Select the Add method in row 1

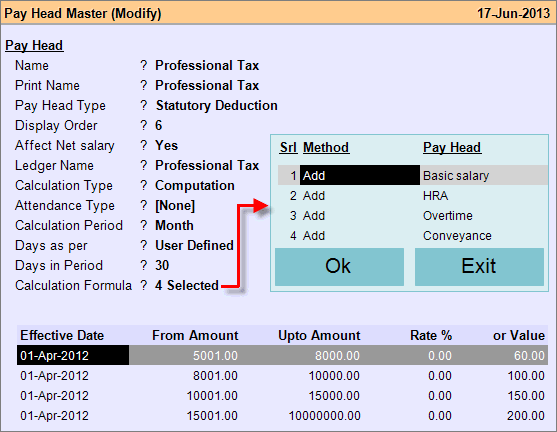click(x=359, y=175)
